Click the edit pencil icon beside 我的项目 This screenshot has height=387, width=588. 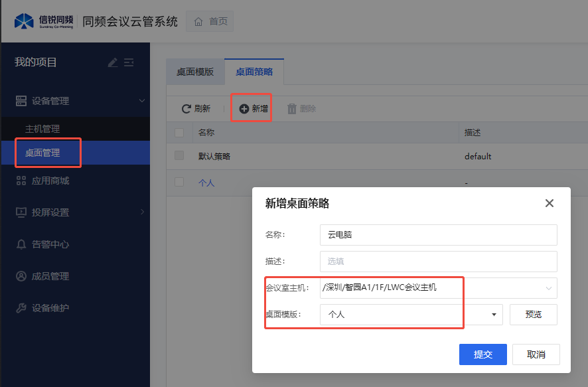(113, 62)
